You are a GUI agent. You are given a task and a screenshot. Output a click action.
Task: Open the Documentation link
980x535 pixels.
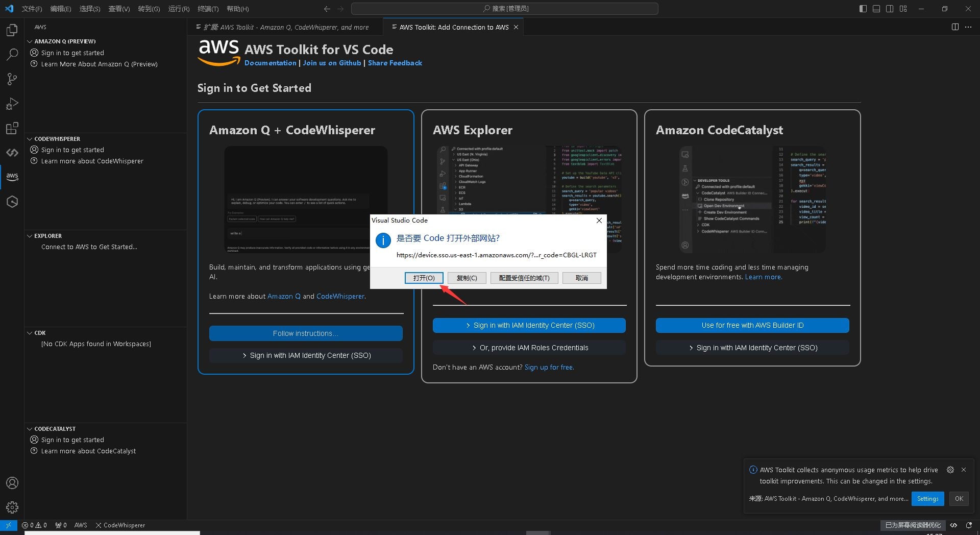click(x=271, y=63)
